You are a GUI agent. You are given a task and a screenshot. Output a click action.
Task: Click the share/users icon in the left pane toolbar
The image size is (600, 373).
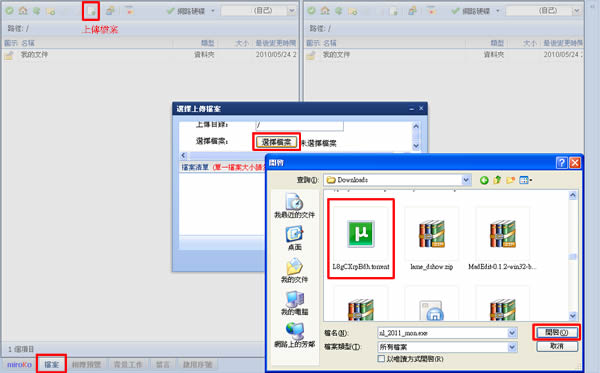tap(110, 11)
